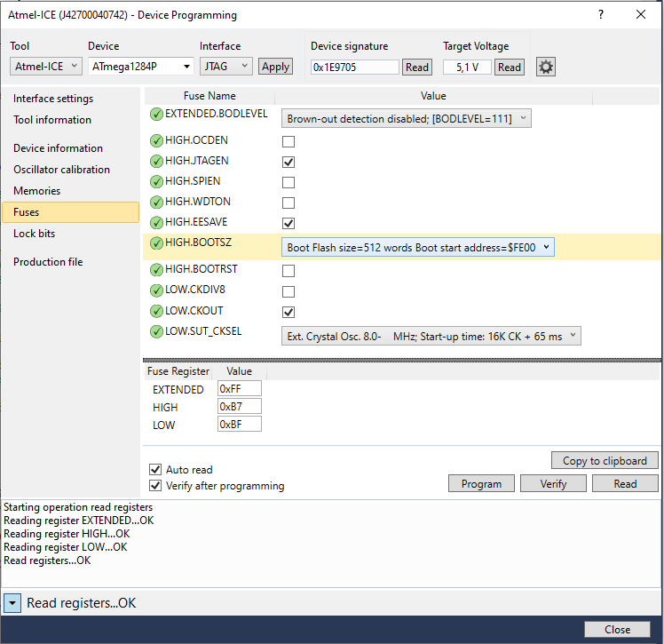Click the help question mark icon
Viewport: 664px width, 644px height.
tap(601, 14)
